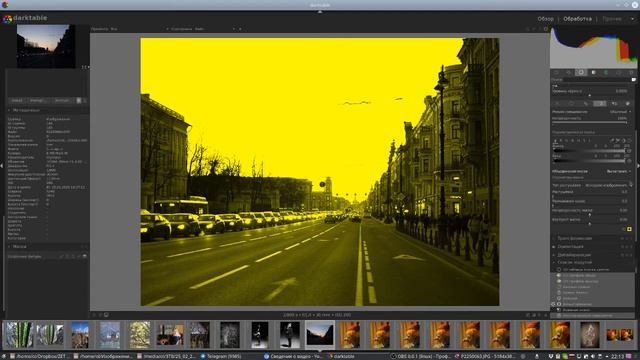This screenshot has width=640, height=360.
Task: Toggle the third entry in module list
Action: tap(559, 281)
